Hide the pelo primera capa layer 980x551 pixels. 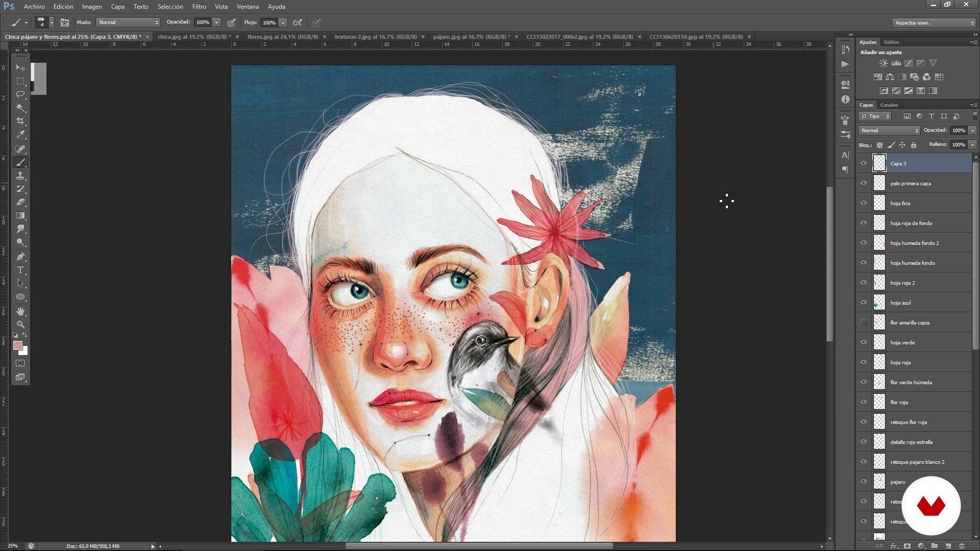[x=864, y=183]
